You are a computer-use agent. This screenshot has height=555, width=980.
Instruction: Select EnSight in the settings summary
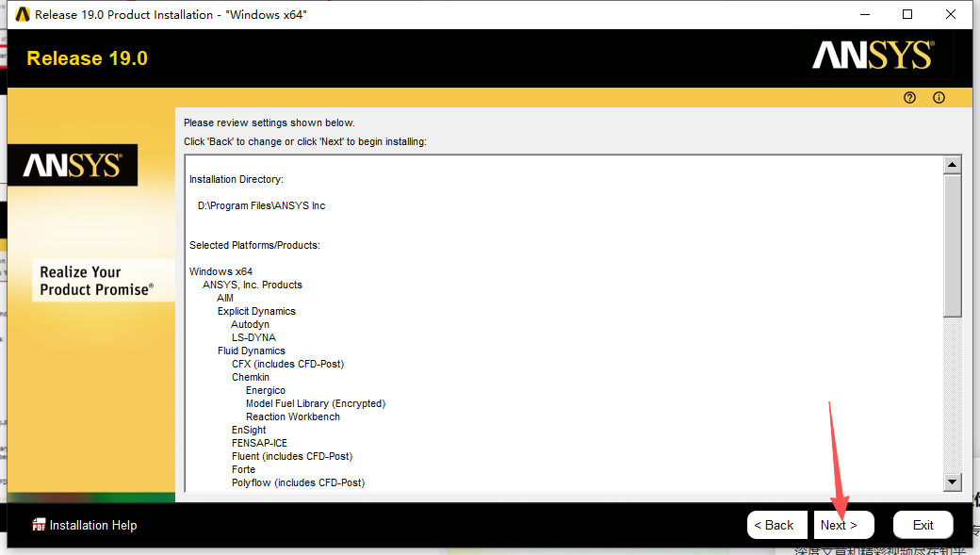(x=248, y=430)
